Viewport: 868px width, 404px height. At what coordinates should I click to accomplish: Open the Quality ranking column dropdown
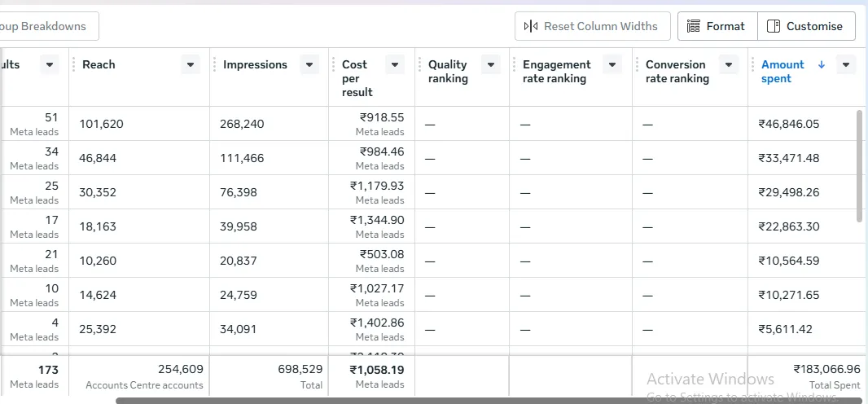tap(491, 64)
